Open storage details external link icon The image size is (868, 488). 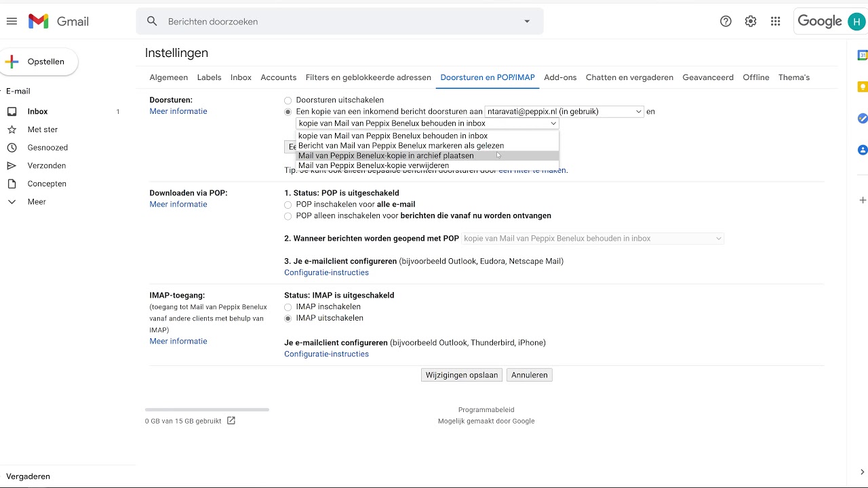(231, 421)
